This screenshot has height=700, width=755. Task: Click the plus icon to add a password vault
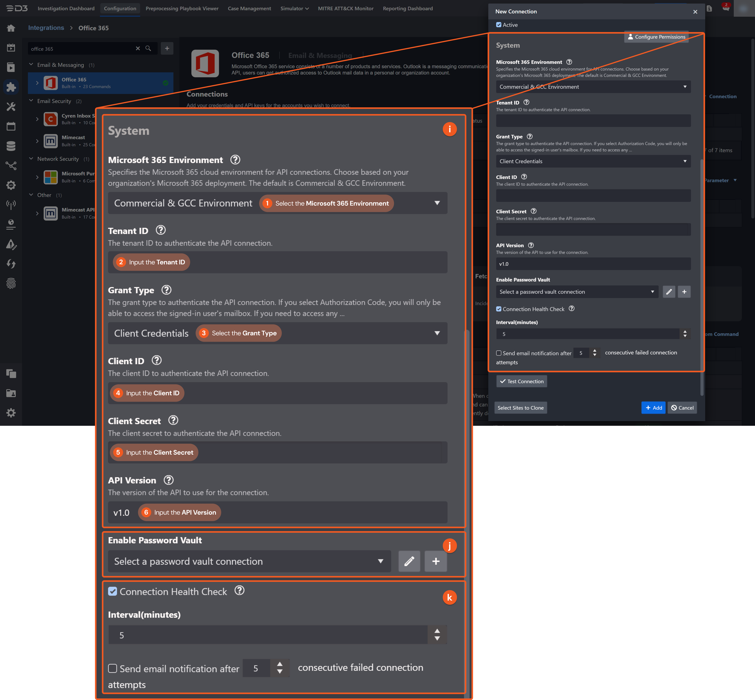coord(436,561)
